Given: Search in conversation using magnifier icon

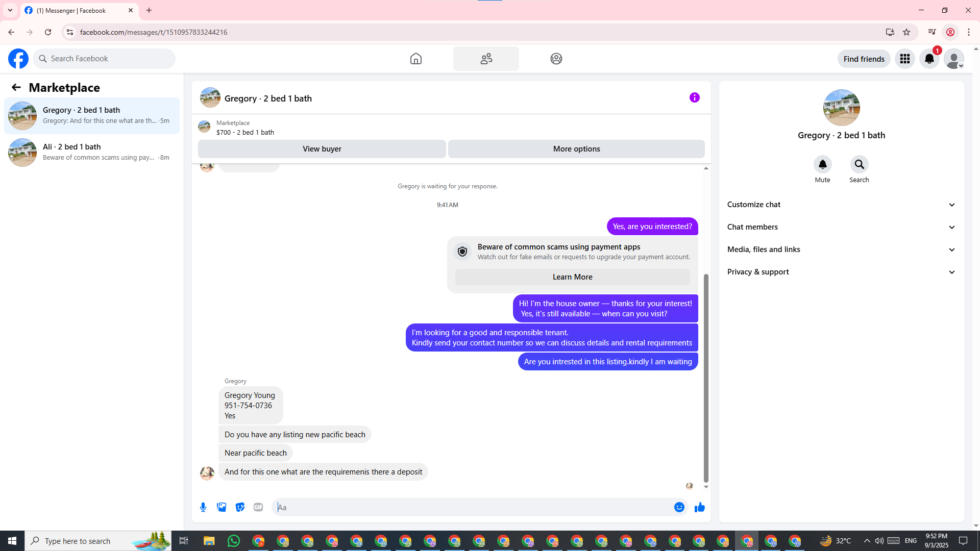Looking at the screenshot, I should point(860,164).
